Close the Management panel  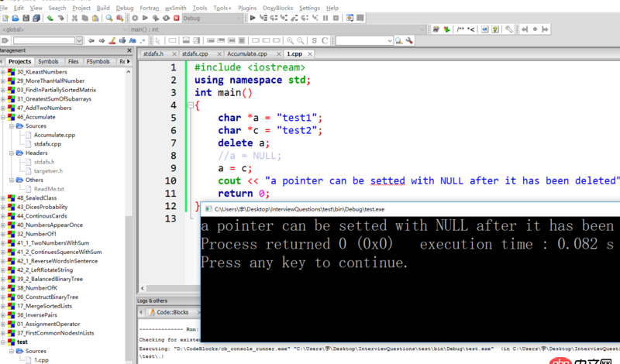(x=129, y=50)
